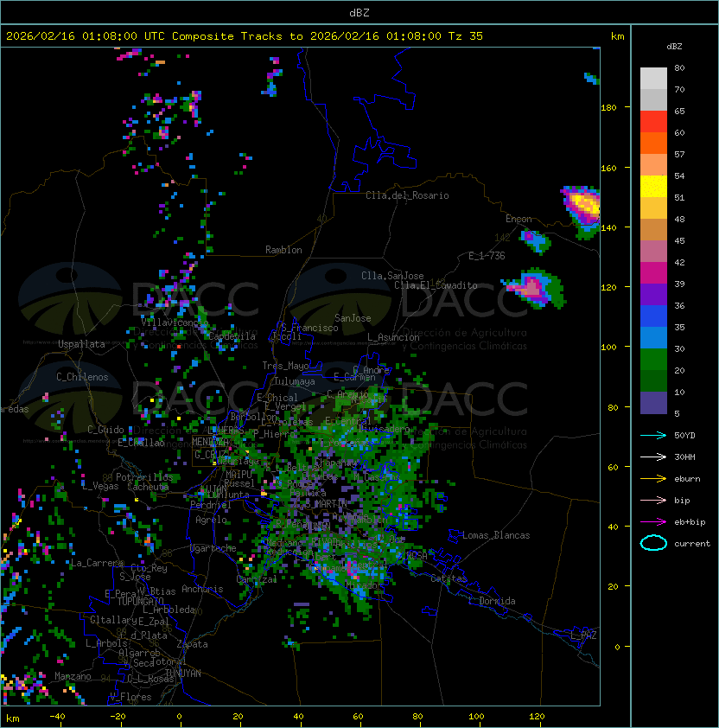
Task: Click the 'Potrerillos' map label
Action: click(x=144, y=477)
